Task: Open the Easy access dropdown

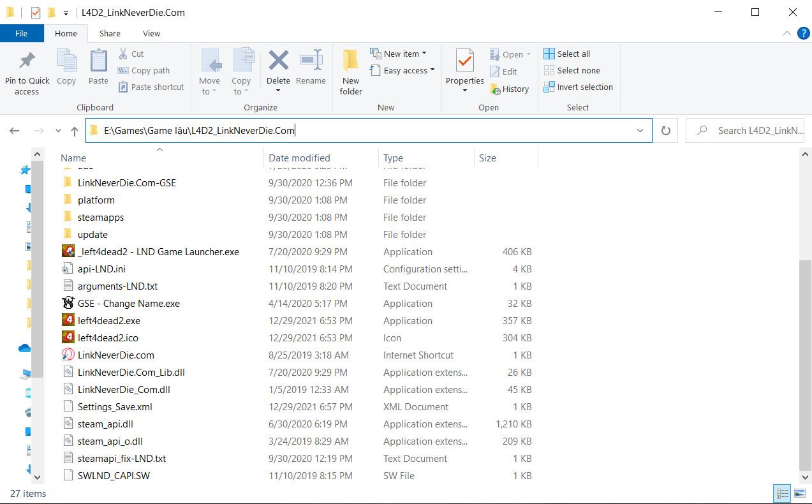Action: click(408, 70)
